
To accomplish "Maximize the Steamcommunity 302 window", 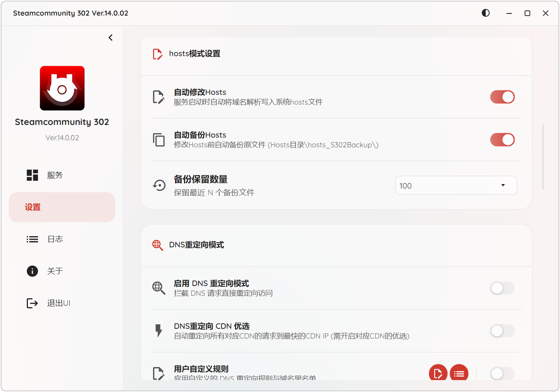I will [527, 13].
